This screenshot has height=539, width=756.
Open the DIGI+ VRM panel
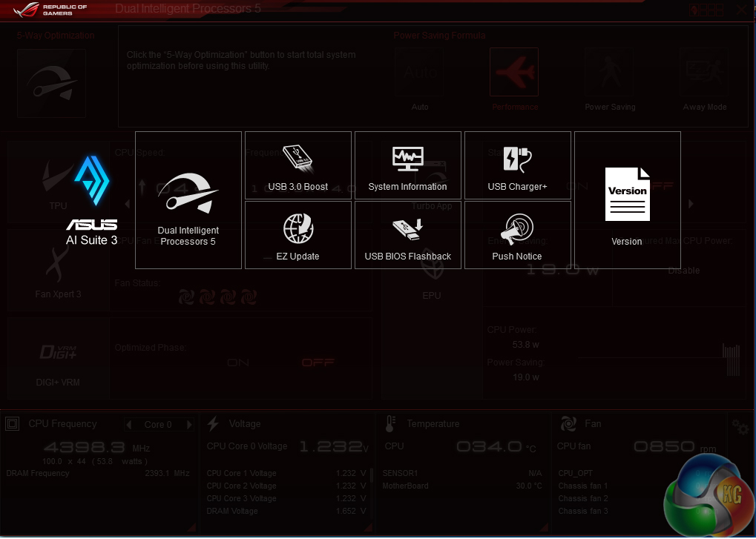pyautogui.click(x=59, y=358)
